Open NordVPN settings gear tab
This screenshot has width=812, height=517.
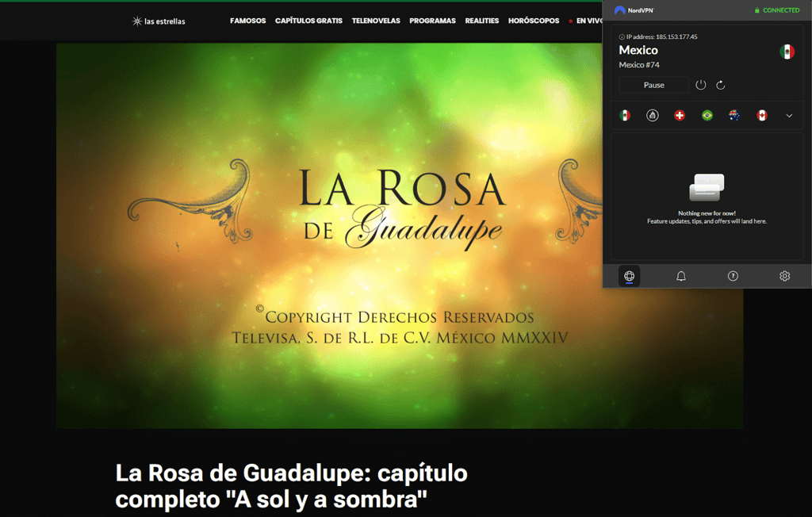pyautogui.click(x=784, y=276)
